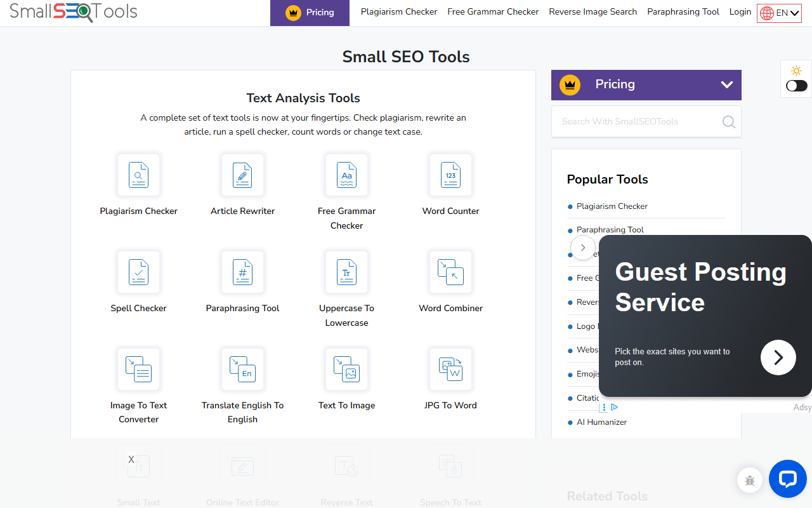Screen dimensions: 812x508
Task: Click the crown icon in sidebar Pricing
Action: (570, 84)
